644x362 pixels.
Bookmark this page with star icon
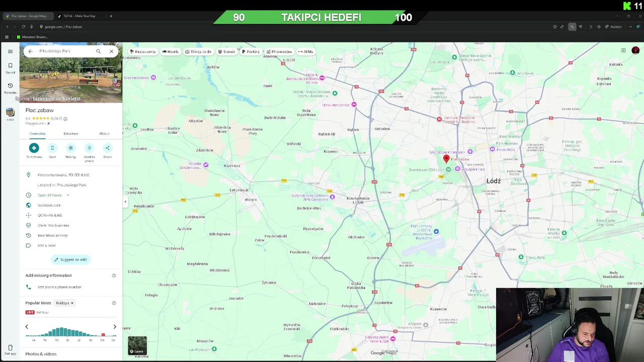pyautogui.click(x=555, y=27)
